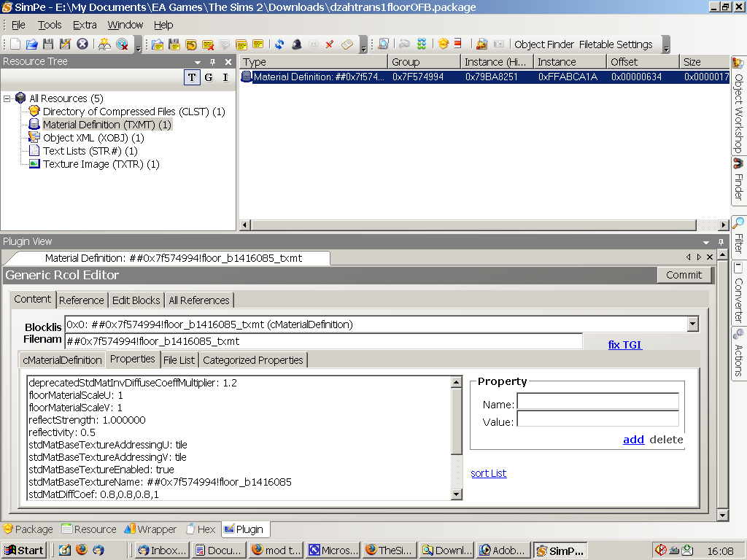Open Firefox from the quick launch bar
The width and height of the screenshot is (747, 560).
coord(82,550)
